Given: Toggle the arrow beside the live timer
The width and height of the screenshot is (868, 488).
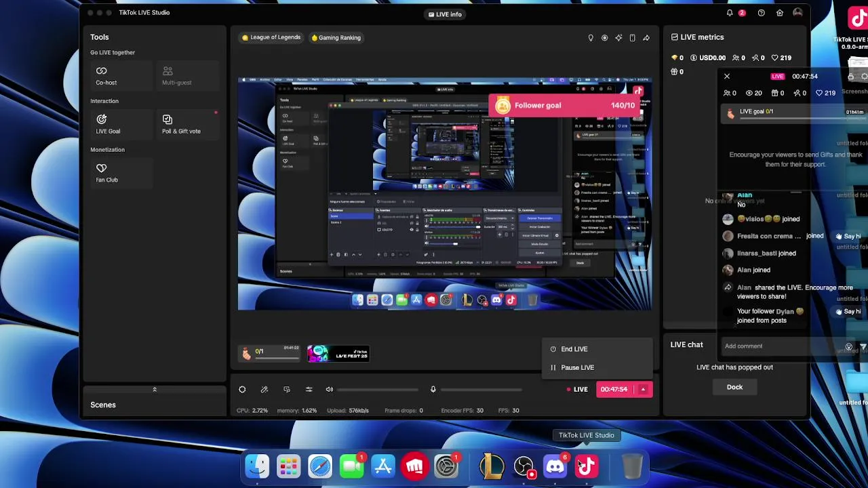Looking at the screenshot, I should click(643, 389).
